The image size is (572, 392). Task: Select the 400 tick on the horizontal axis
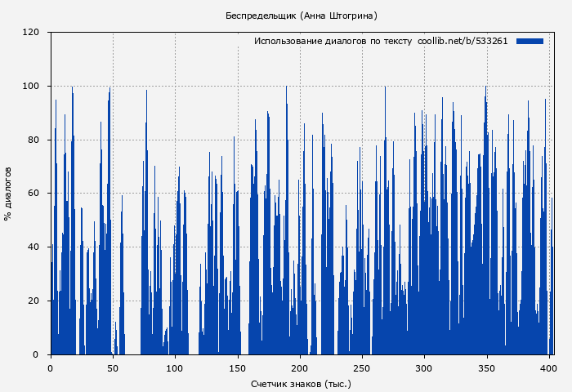547,368
